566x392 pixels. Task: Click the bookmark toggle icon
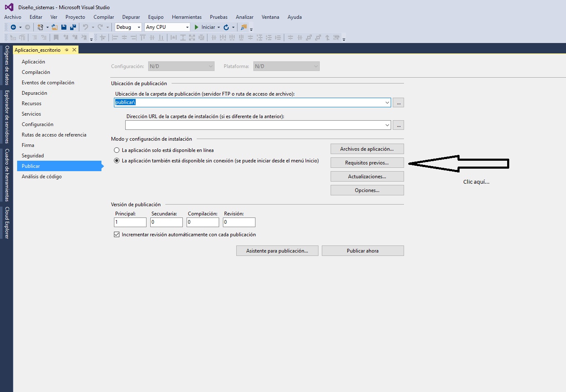(x=56, y=38)
